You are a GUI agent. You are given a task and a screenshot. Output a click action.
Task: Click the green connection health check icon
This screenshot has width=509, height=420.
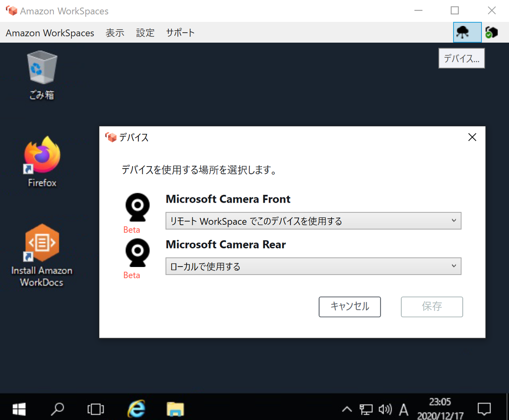492,32
